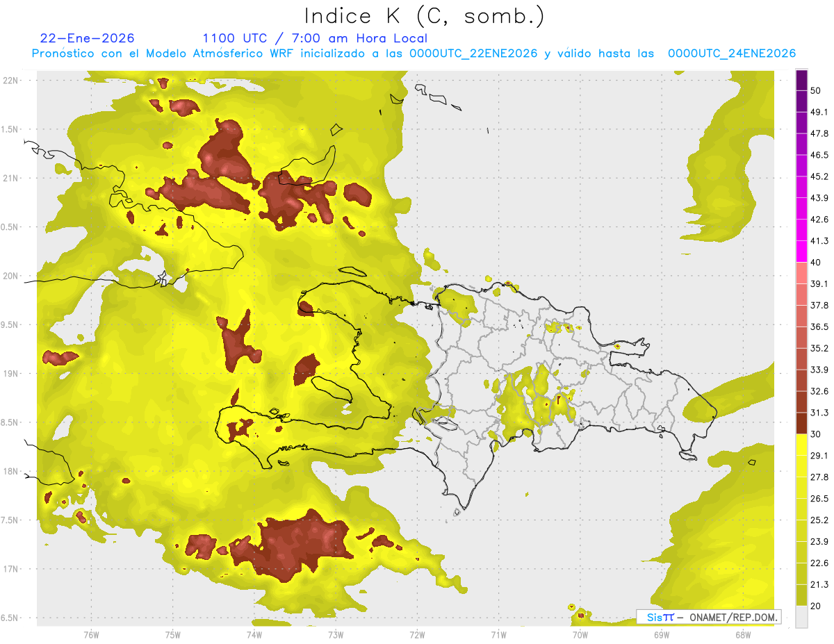
Task: Click the color segment between 20 and 21.3
Action: tap(801, 595)
